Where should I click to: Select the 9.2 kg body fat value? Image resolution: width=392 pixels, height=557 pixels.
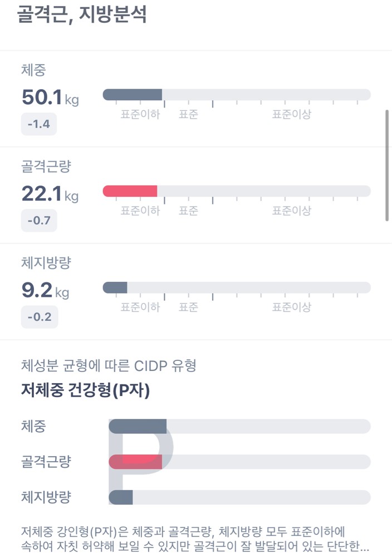tap(45, 291)
